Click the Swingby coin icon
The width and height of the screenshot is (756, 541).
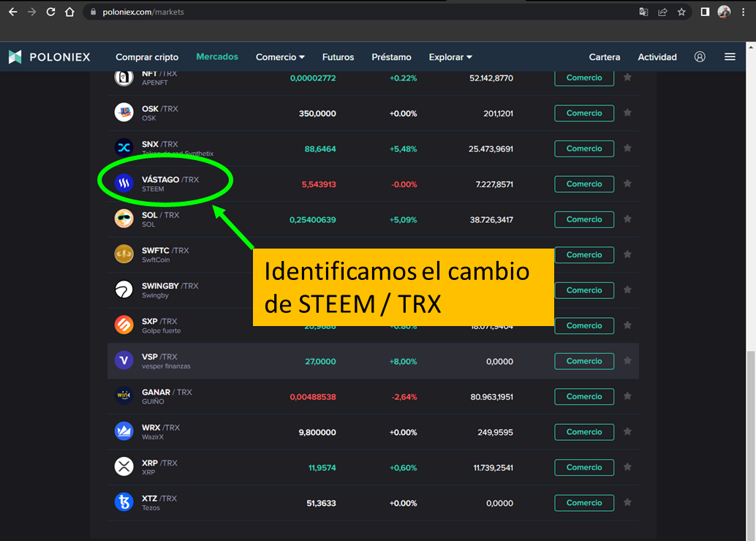124,290
